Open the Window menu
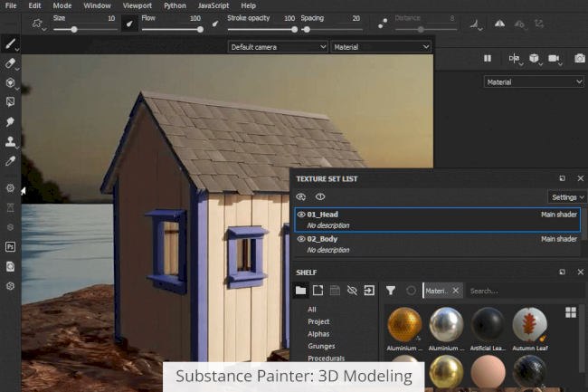 pyautogui.click(x=97, y=5)
